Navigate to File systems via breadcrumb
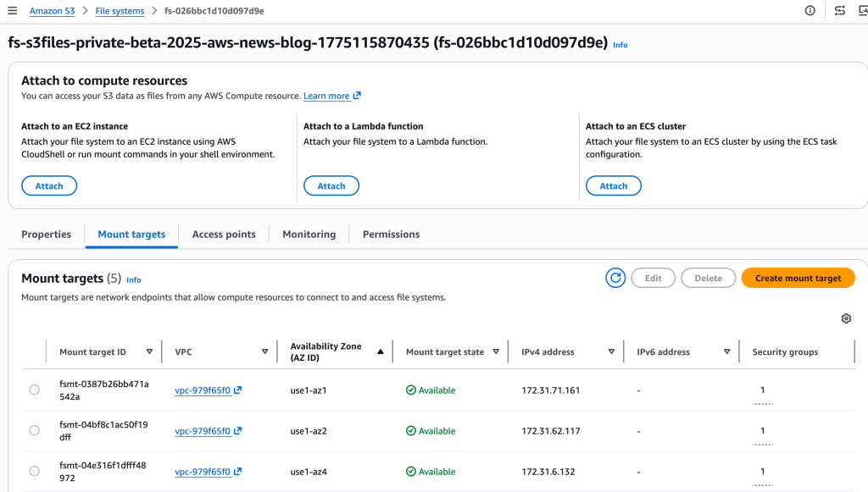868x492 pixels. point(120,11)
